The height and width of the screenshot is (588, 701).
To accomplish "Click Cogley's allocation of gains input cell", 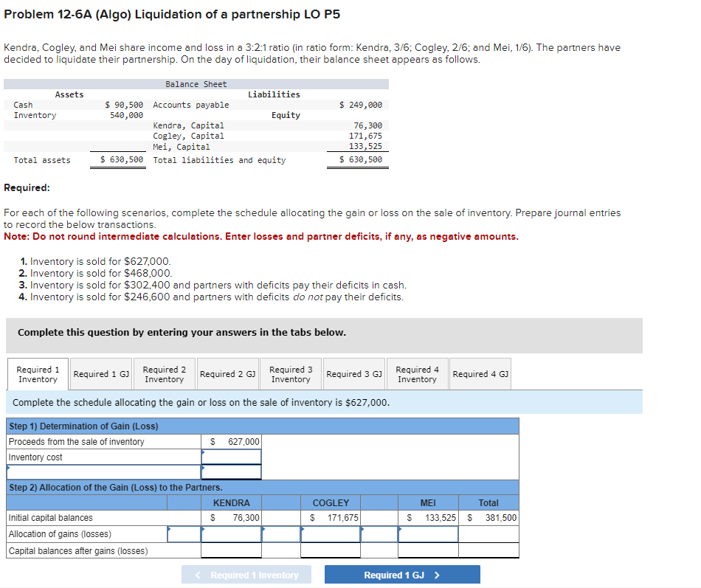I will pyautogui.click(x=330, y=533).
